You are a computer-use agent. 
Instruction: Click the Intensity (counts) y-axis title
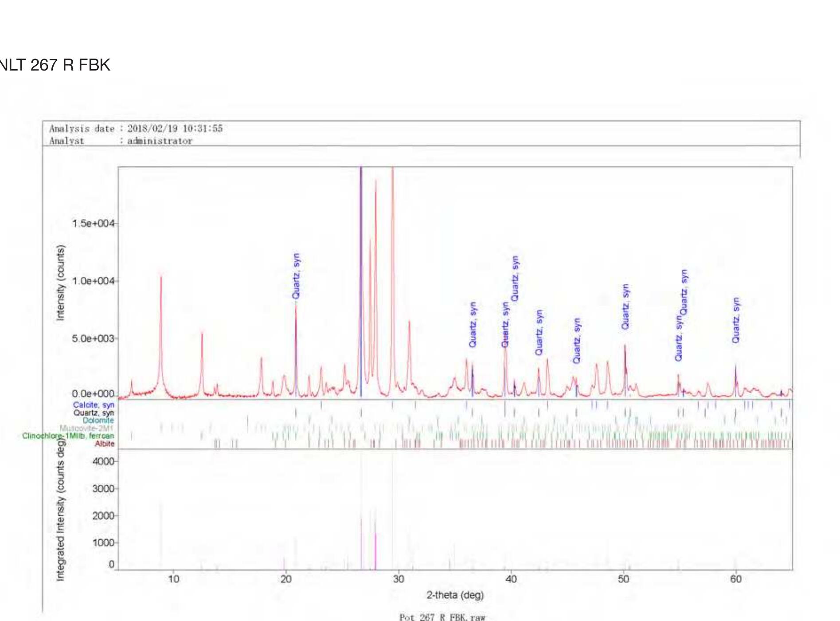[60, 283]
